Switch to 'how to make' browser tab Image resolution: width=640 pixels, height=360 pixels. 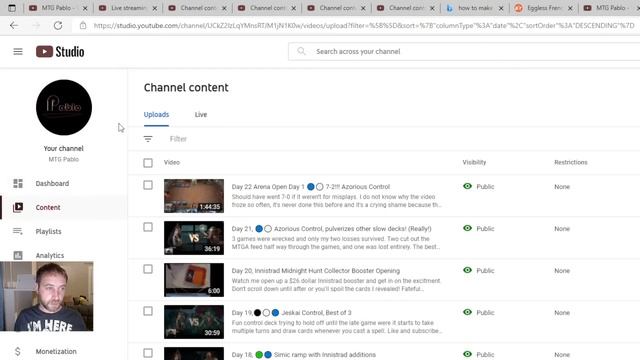[x=474, y=8]
